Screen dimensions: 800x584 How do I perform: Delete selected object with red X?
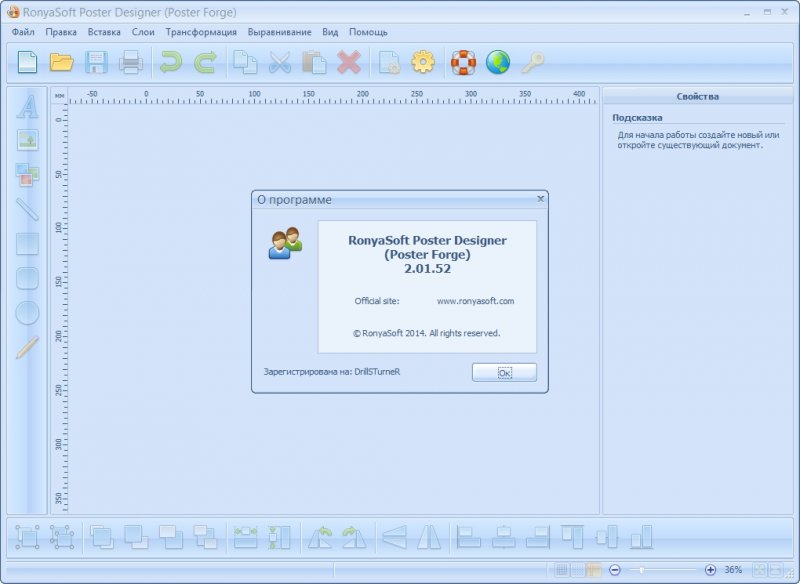[x=349, y=63]
